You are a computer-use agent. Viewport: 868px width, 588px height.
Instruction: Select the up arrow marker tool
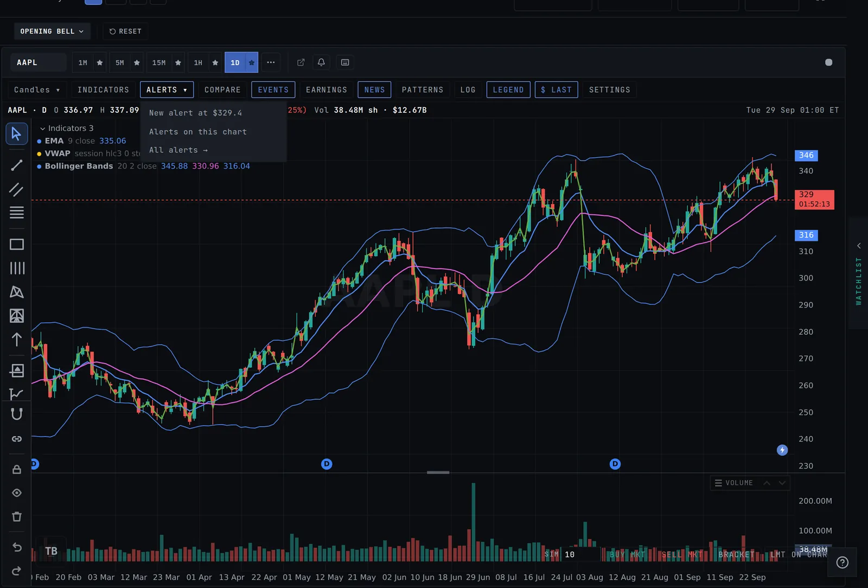click(16, 340)
